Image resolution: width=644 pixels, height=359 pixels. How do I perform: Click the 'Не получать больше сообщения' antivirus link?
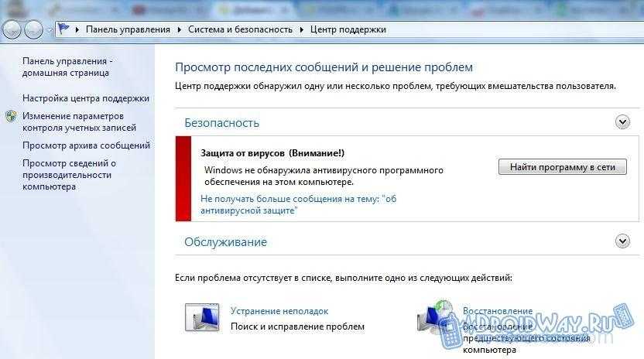pyautogui.click(x=298, y=204)
